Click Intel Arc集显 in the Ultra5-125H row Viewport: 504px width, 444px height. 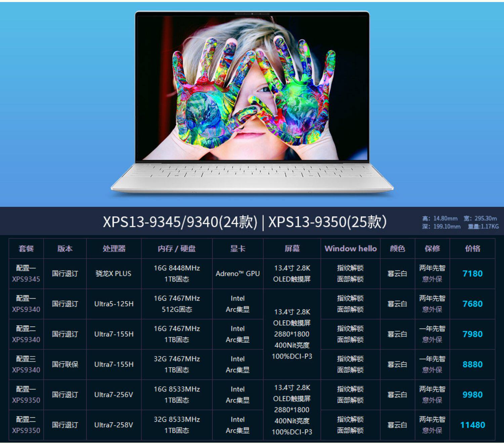238,304
